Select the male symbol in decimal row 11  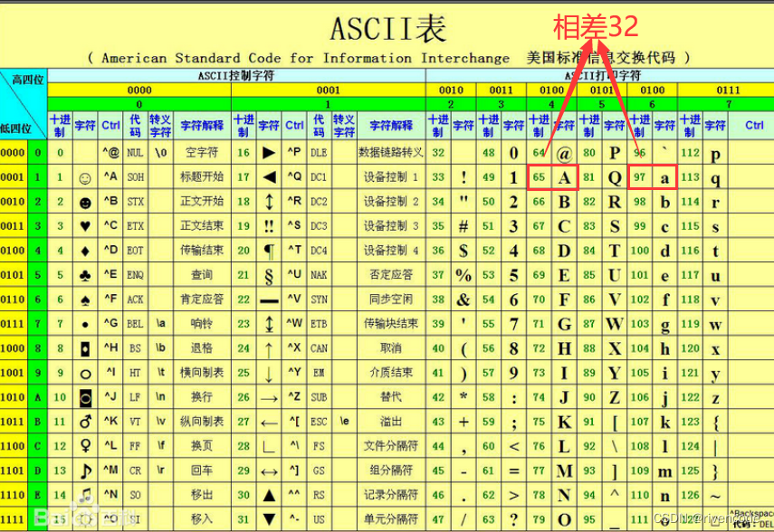click(85, 422)
